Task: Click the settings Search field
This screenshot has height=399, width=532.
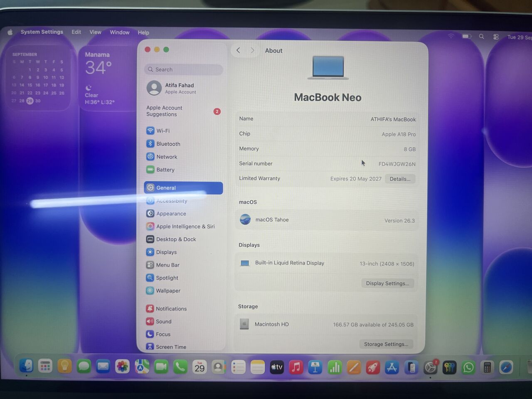Action: [184, 69]
